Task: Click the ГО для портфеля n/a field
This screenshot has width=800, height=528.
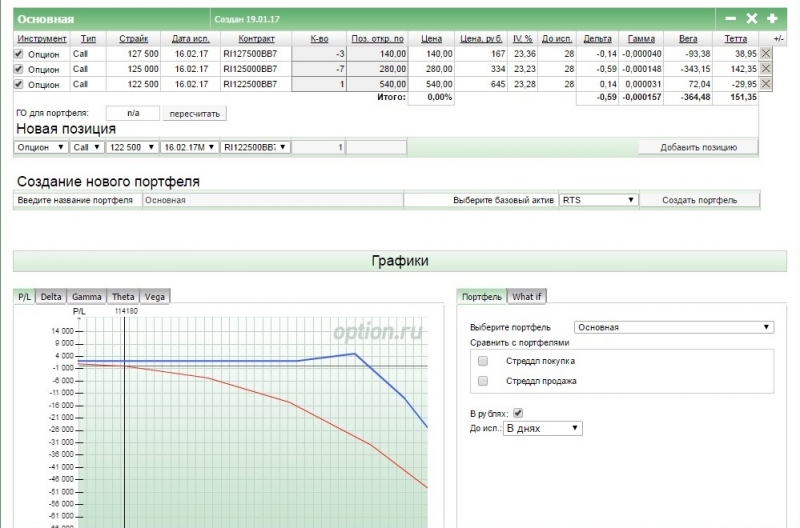Action: tap(133, 113)
